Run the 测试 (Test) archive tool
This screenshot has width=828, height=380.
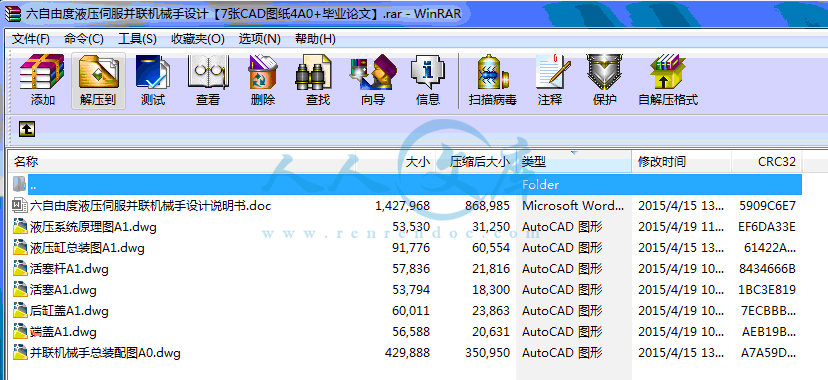pos(153,80)
